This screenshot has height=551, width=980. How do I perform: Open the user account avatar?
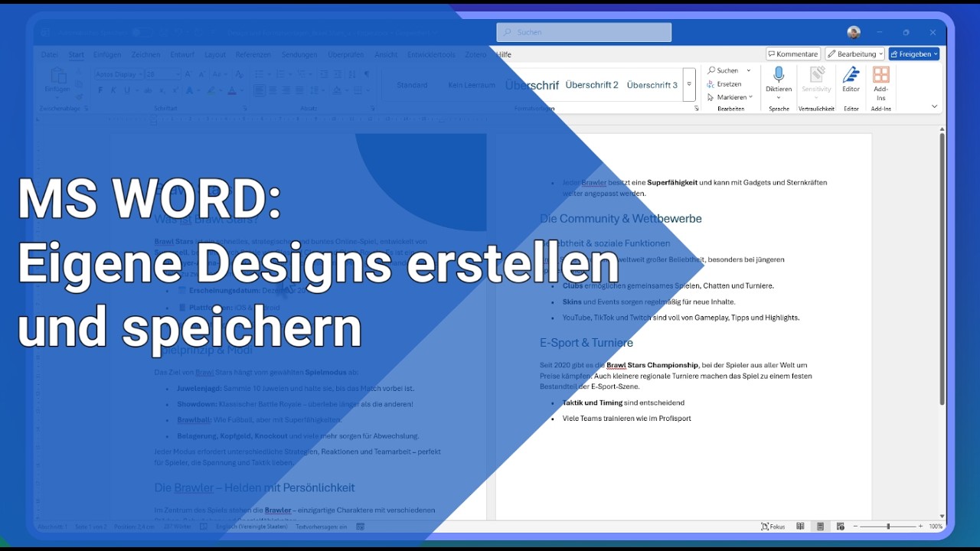854,32
